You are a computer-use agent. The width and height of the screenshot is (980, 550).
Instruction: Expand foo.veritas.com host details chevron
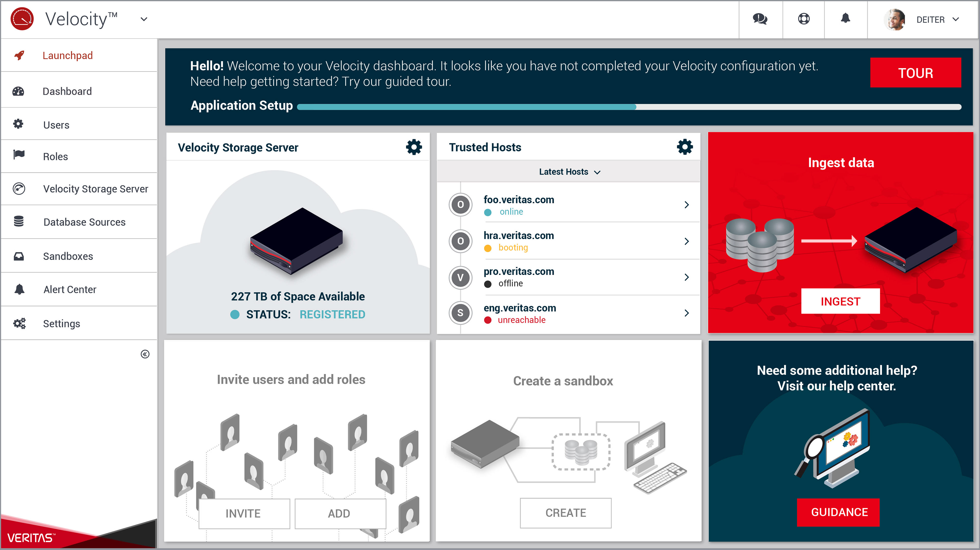point(686,205)
